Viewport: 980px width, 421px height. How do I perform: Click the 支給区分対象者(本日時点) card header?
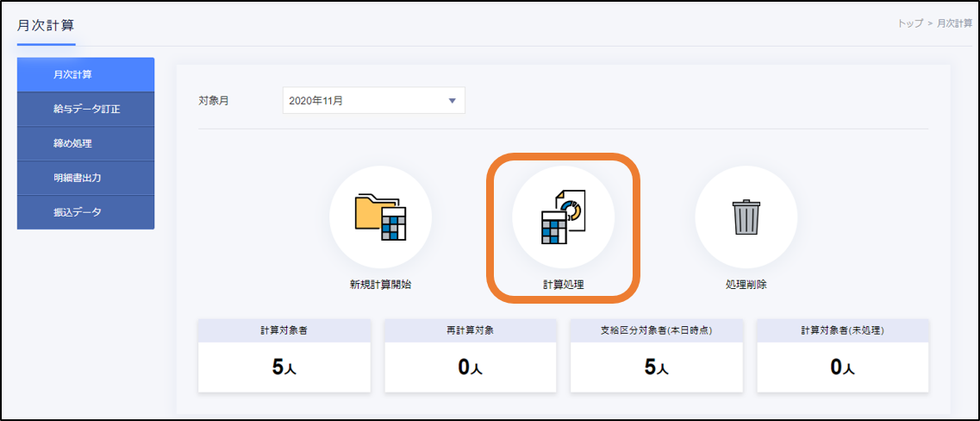tap(657, 330)
